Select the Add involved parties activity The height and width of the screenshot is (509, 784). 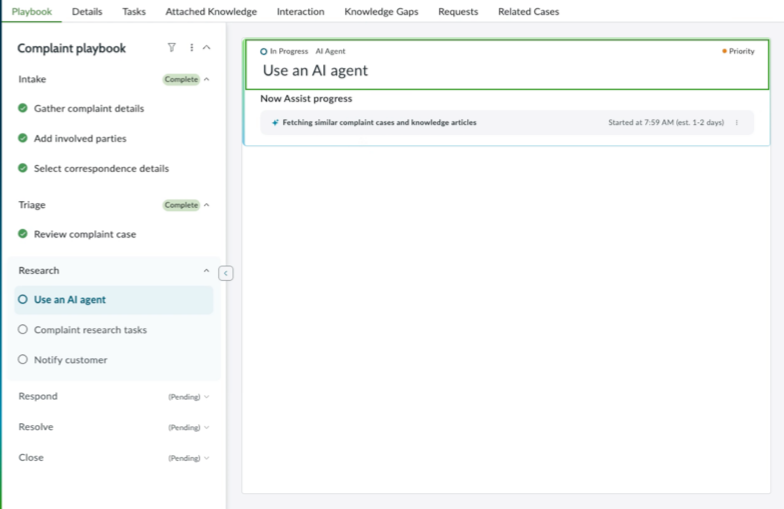80,138
